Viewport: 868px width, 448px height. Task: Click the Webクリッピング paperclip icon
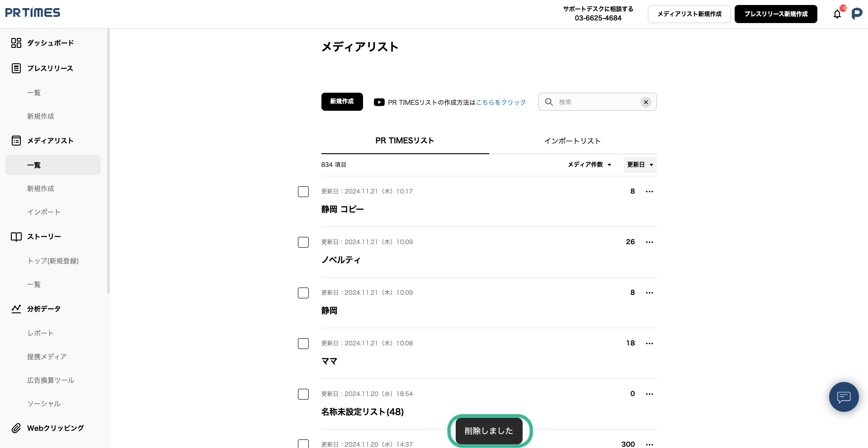[16, 428]
